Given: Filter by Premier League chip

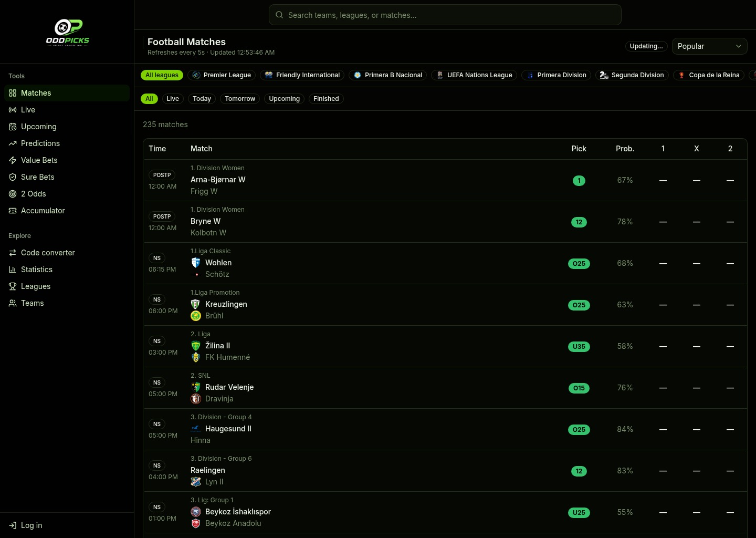Looking at the screenshot, I should 222,75.
